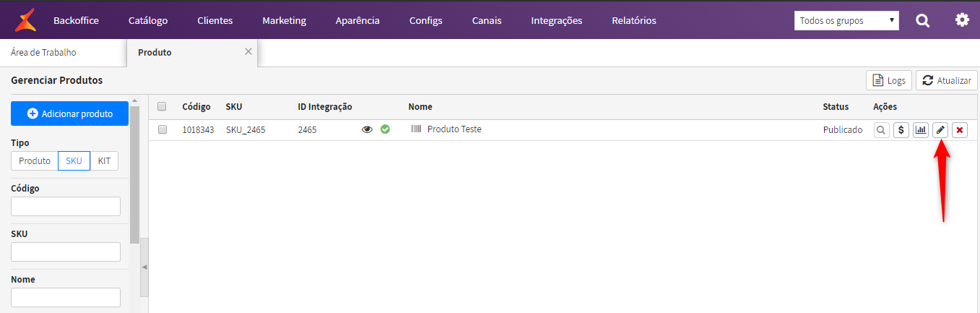The image size is (980, 313).
Task: Check the select-all checkbox in header
Action: (x=162, y=106)
